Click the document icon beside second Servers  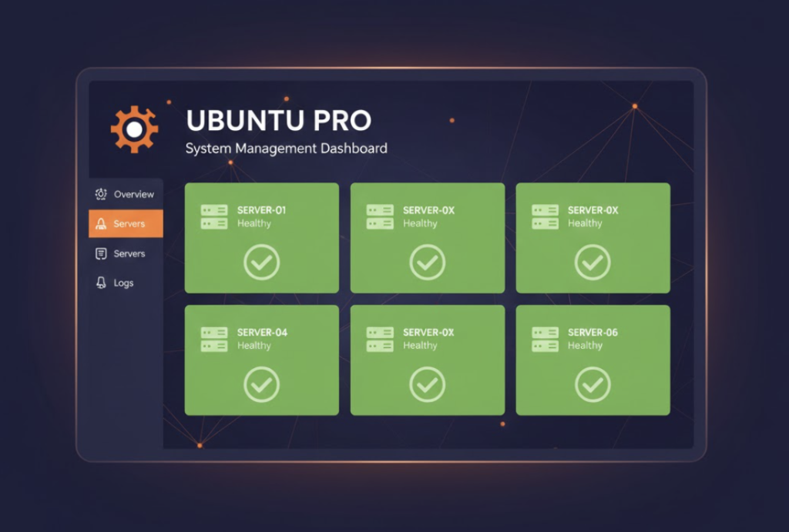tap(101, 253)
